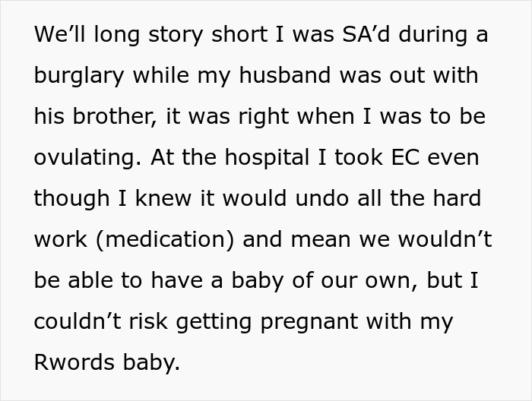Click on the word "ovulating"
The height and width of the screenshot is (401, 532).
pyautogui.click(x=85, y=158)
